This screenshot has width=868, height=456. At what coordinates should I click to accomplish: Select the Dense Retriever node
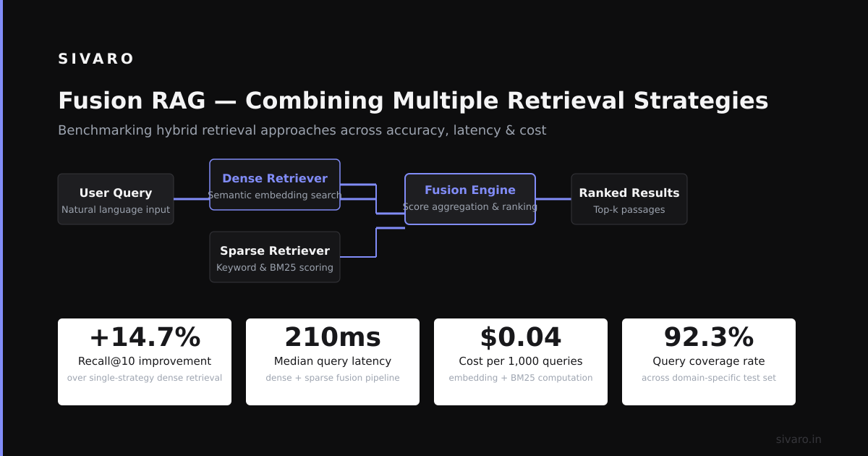[275, 185]
